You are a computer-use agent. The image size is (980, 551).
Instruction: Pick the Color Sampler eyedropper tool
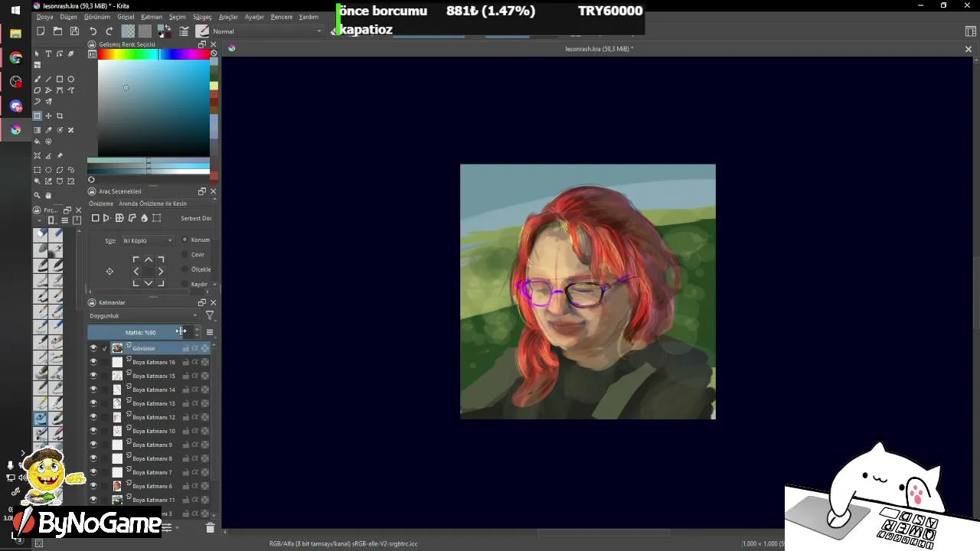48,130
